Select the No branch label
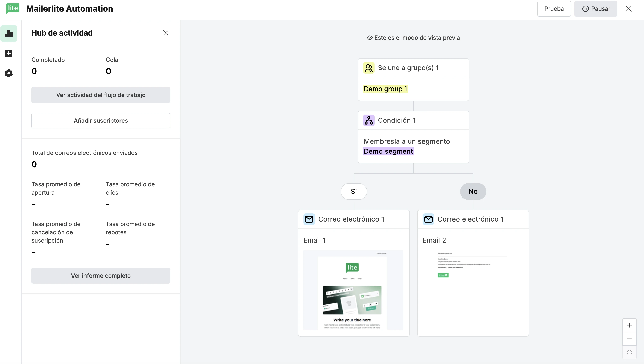644x364 pixels. click(x=473, y=191)
